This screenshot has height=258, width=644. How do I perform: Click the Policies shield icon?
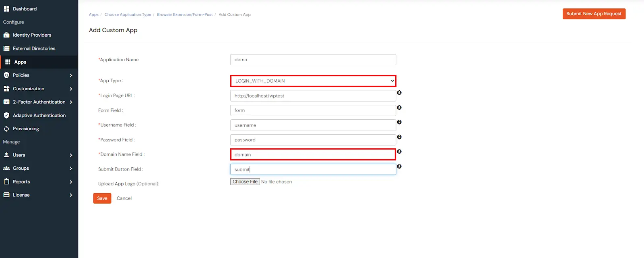click(x=6, y=75)
